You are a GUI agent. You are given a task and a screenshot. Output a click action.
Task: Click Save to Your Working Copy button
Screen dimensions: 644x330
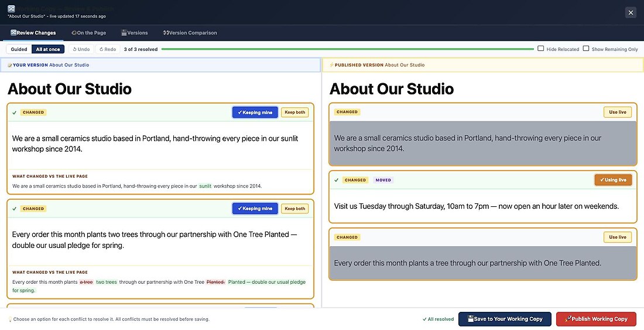tap(505, 319)
